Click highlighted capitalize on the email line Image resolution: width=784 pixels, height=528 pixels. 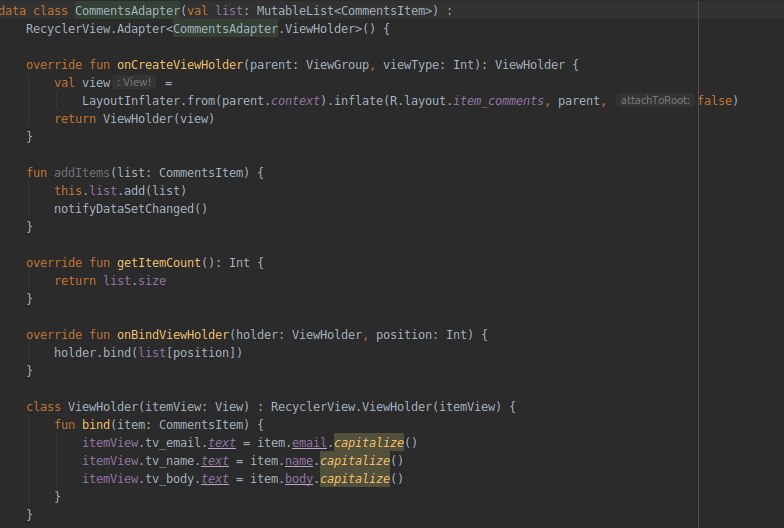point(368,442)
